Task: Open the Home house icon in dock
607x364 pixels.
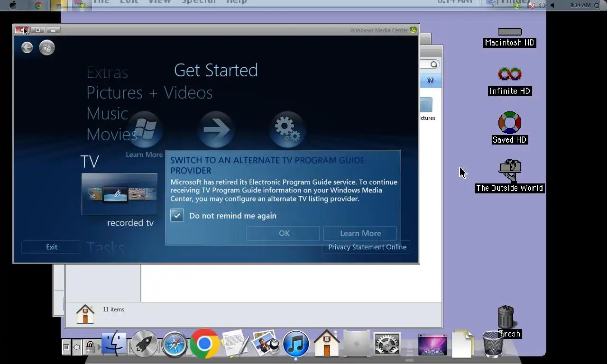Action: click(x=327, y=343)
